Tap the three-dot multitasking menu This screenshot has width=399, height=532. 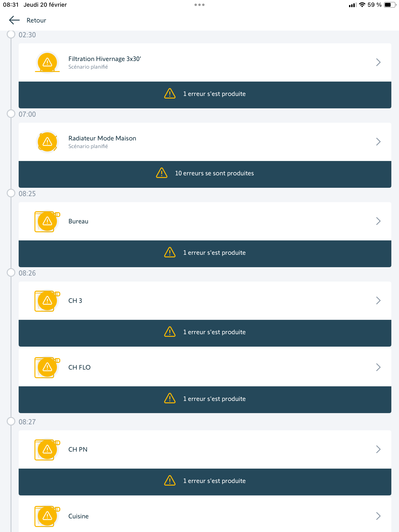point(199,5)
